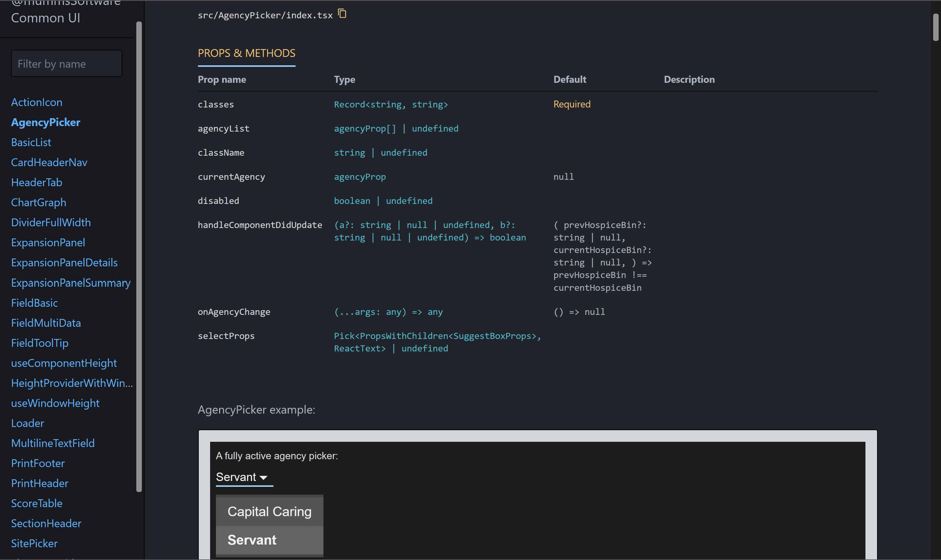Screen dimensions: 941x560
Task: Go to useWindowHeight hook page
Action: [x=55, y=403]
